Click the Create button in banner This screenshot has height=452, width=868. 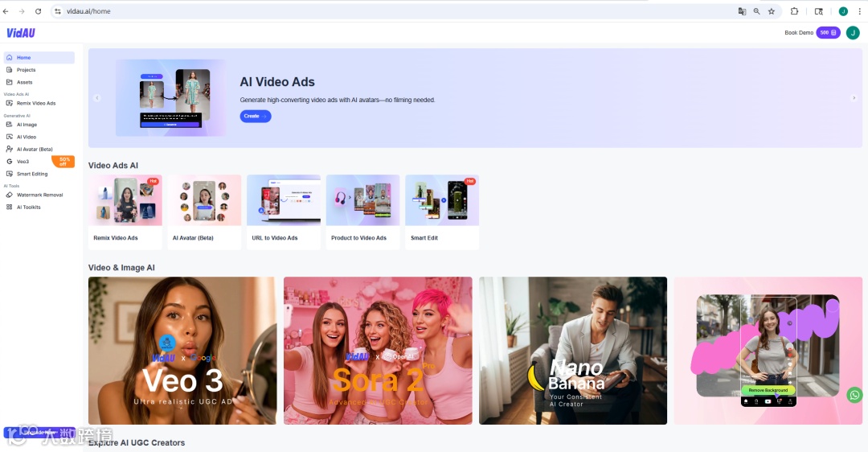[x=256, y=117]
